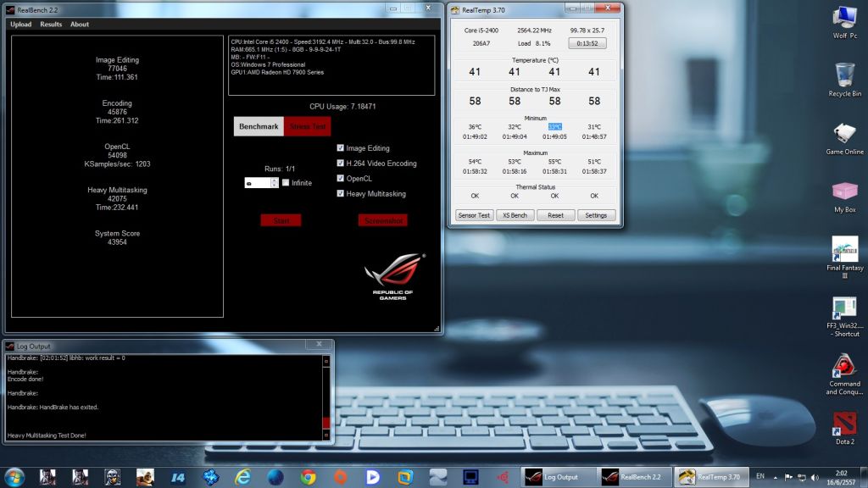This screenshot has width=868, height=488.
Task: Open the orange Origin taskbar icon
Action: point(340,477)
